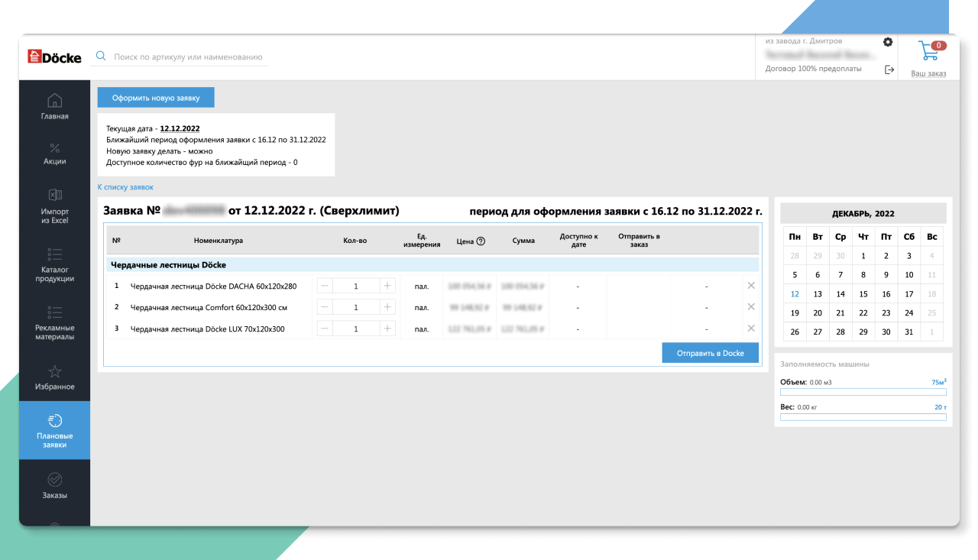
Task: Select December 12 in the calendar
Action: click(x=795, y=294)
